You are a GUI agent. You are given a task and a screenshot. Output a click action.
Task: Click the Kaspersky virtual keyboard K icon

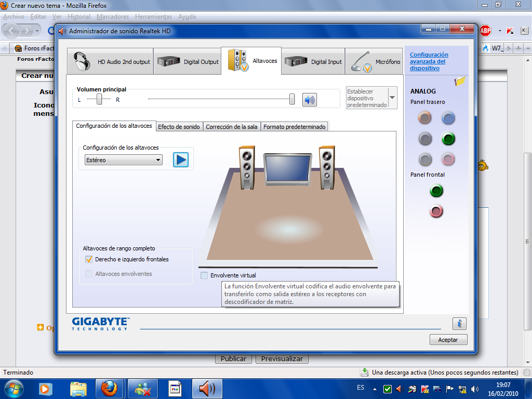point(524,31)
